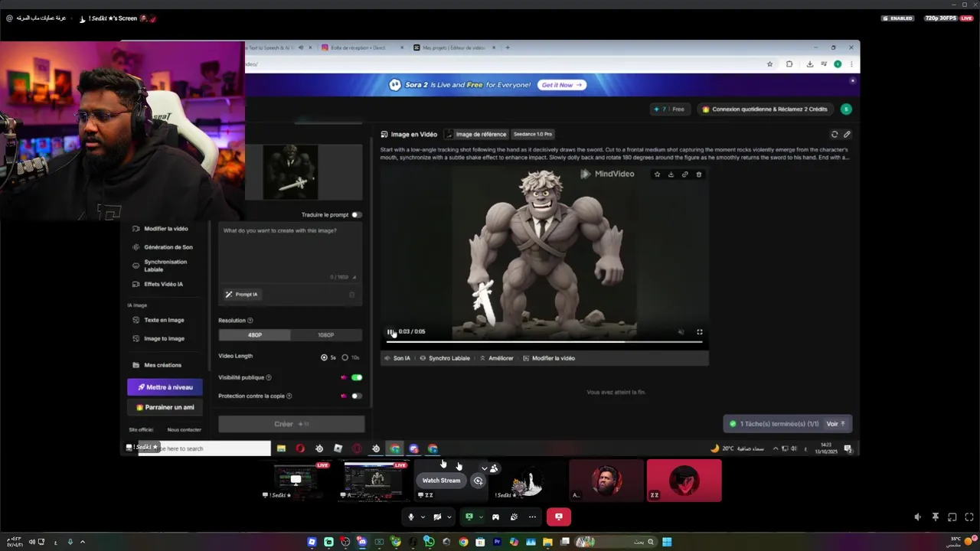Viewport: 980px width, 551px height.
Task: Expand the screen share options arrow
Action: coord(481,517)
